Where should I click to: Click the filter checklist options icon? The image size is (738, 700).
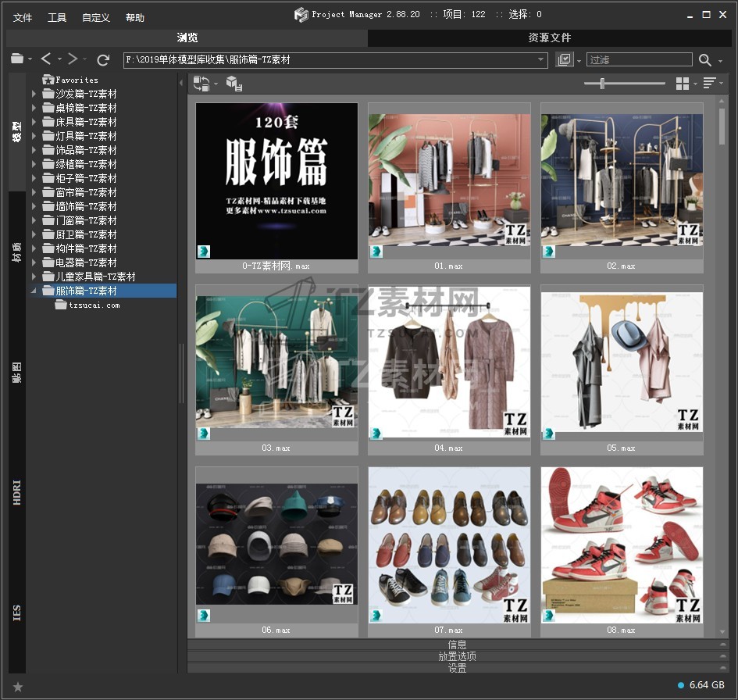click(564, 60)
